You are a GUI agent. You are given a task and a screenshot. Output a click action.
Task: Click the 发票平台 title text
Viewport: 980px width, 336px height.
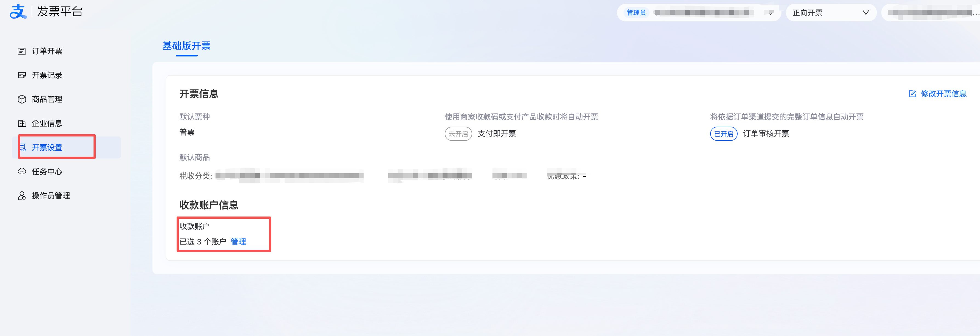pyautogui.click(x=60, y=12)
